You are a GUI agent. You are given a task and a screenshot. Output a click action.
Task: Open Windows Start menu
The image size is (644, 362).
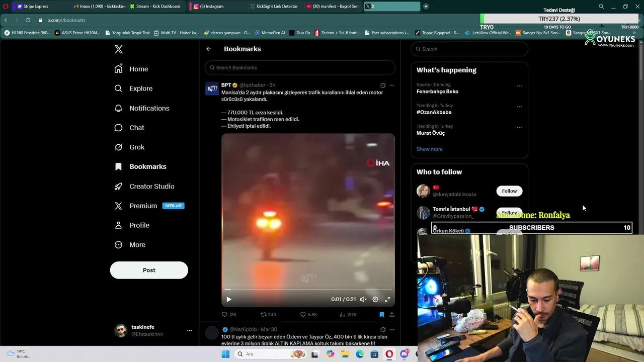tap(225, 354)
